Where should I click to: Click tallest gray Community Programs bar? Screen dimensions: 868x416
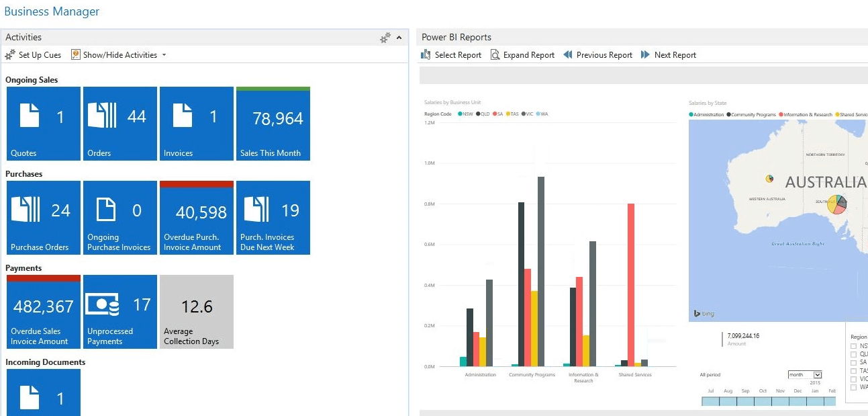tap(540, 272)
